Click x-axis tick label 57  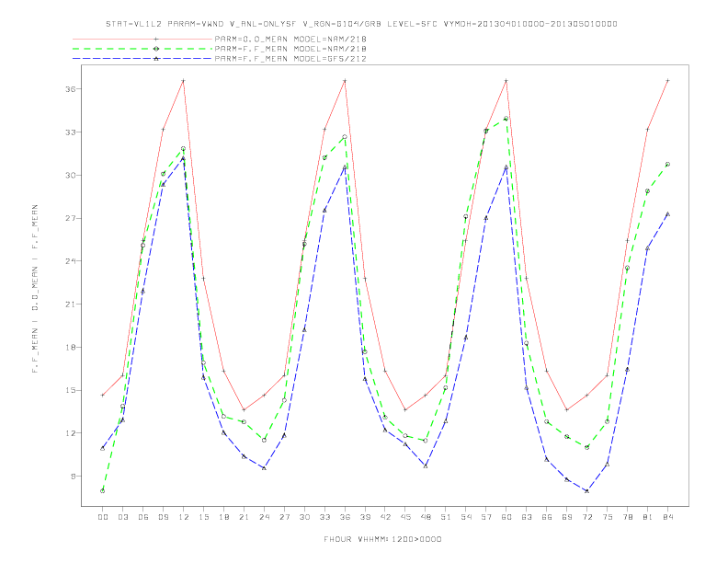point(486,517)
